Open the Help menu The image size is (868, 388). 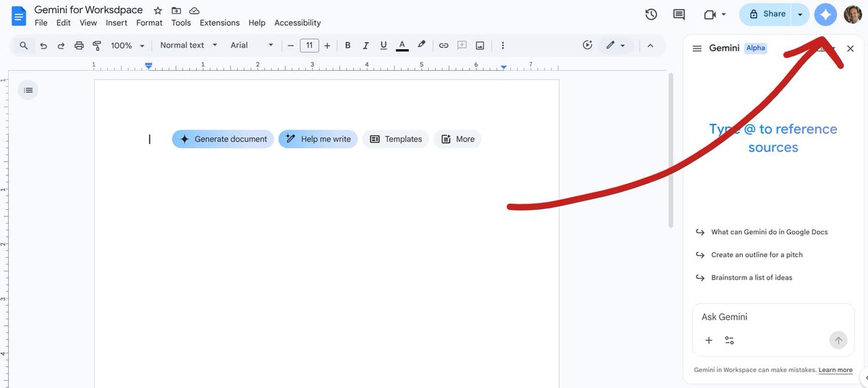click(x=257, y=23)
